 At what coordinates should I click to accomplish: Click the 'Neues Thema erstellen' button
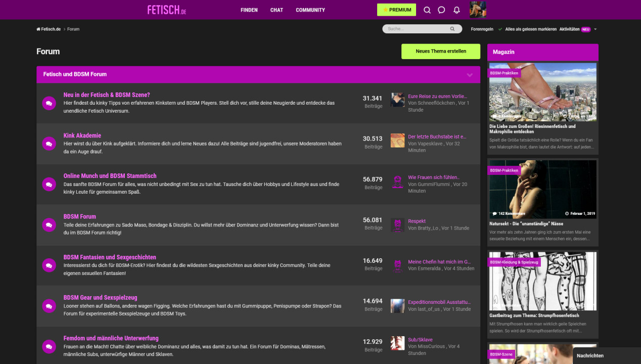point(440,51)
